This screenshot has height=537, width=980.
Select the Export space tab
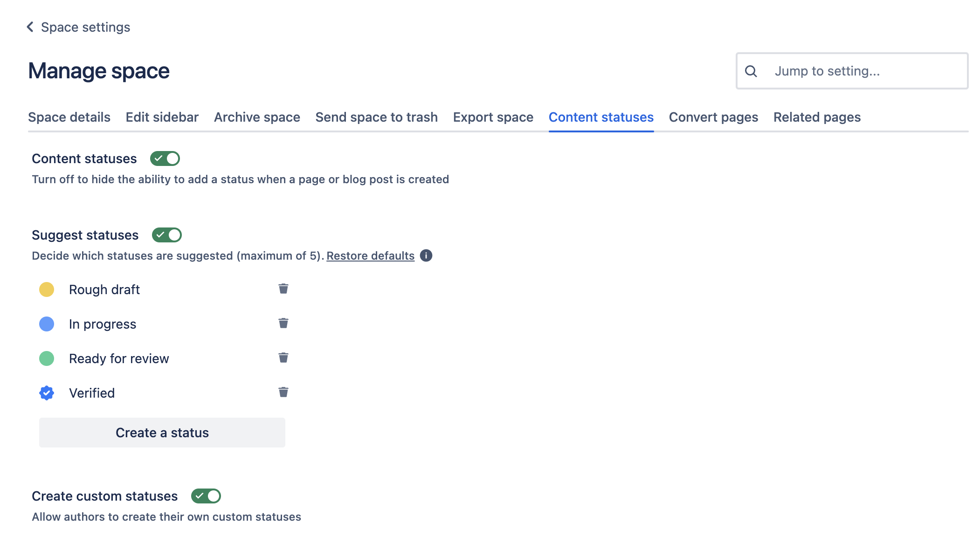point(493,117)
